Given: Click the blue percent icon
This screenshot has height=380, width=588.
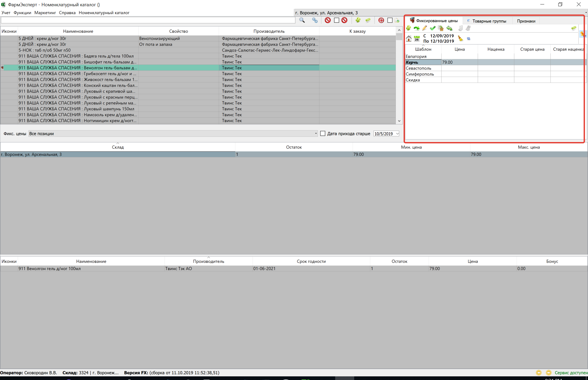Looking at the screenshot, I should click(x=469, y=39).
